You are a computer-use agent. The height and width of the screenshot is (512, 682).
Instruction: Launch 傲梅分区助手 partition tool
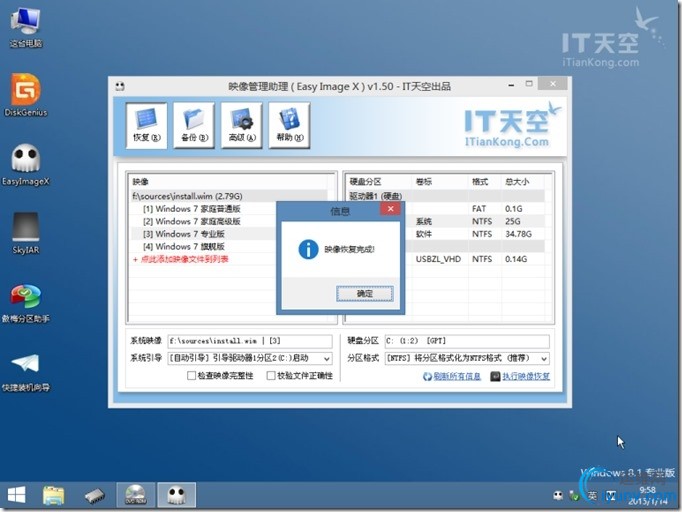26,303
